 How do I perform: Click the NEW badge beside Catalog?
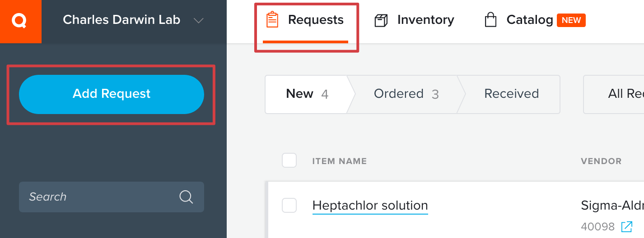pos(571,20)
